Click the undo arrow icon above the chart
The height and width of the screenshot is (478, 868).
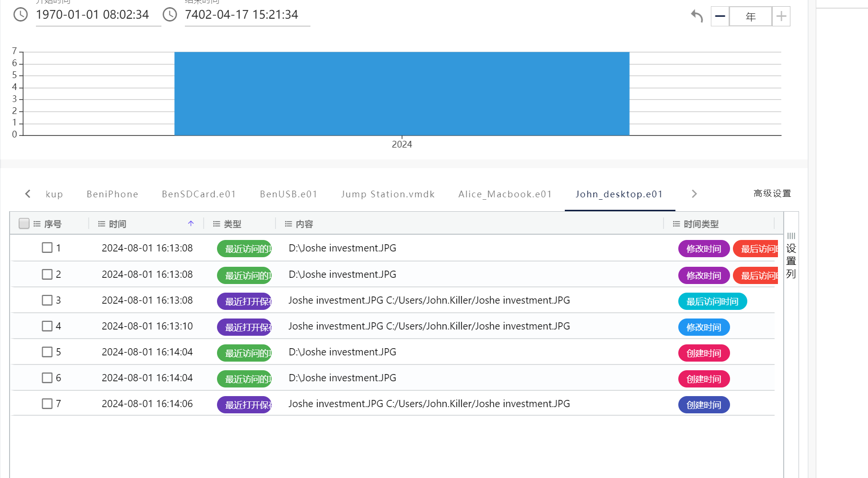coord(697,16)
